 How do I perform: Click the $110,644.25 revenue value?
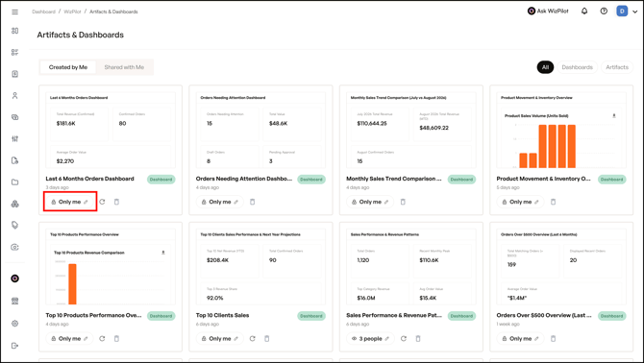tap(372, 124)
